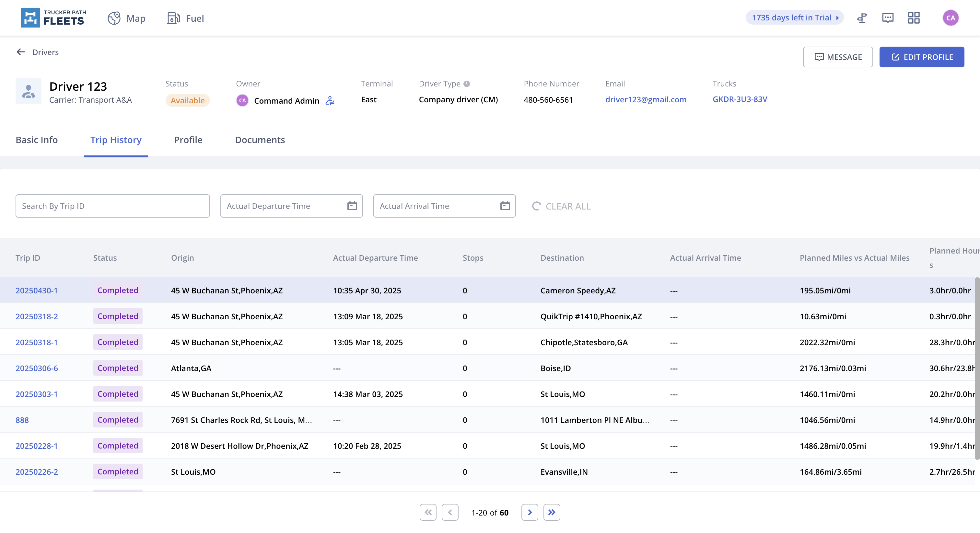Open the apps grid icon

[x=914, y=18]
